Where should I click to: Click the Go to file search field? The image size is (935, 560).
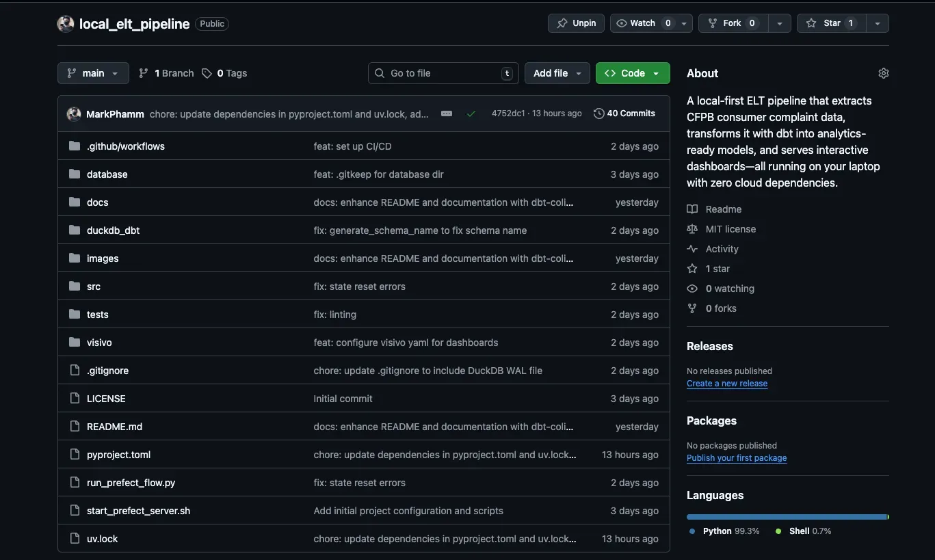tap(443, 72)
